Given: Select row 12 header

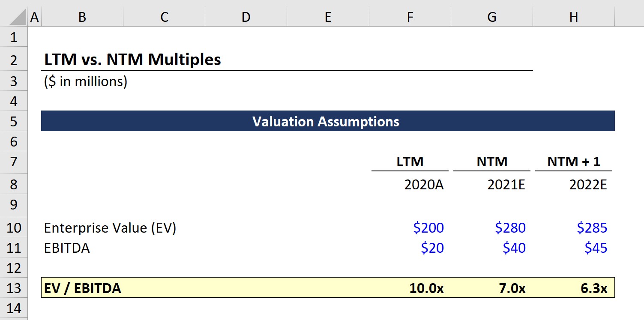Looking at the screenshot, I should click(14, 268).
